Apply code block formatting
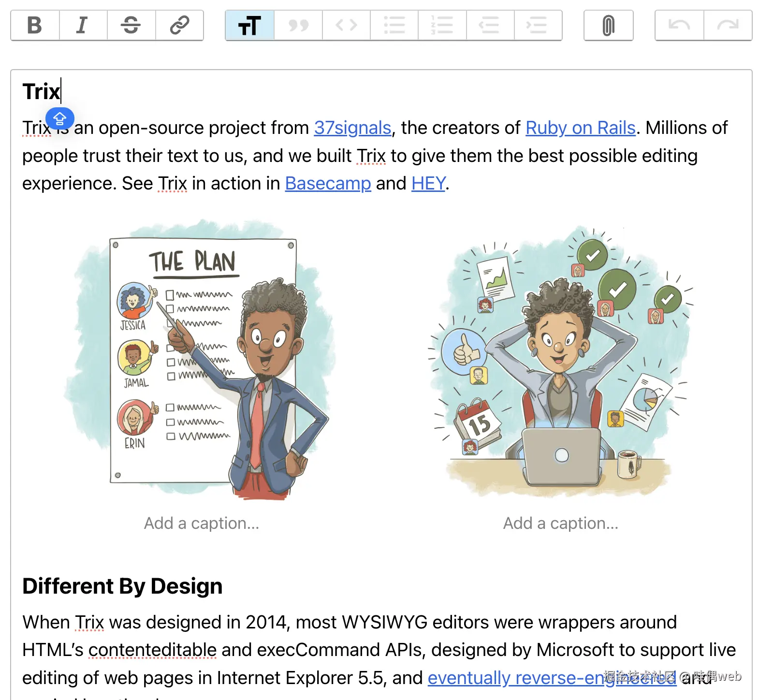This screenshot has height=700, width=759. point(346,25)
